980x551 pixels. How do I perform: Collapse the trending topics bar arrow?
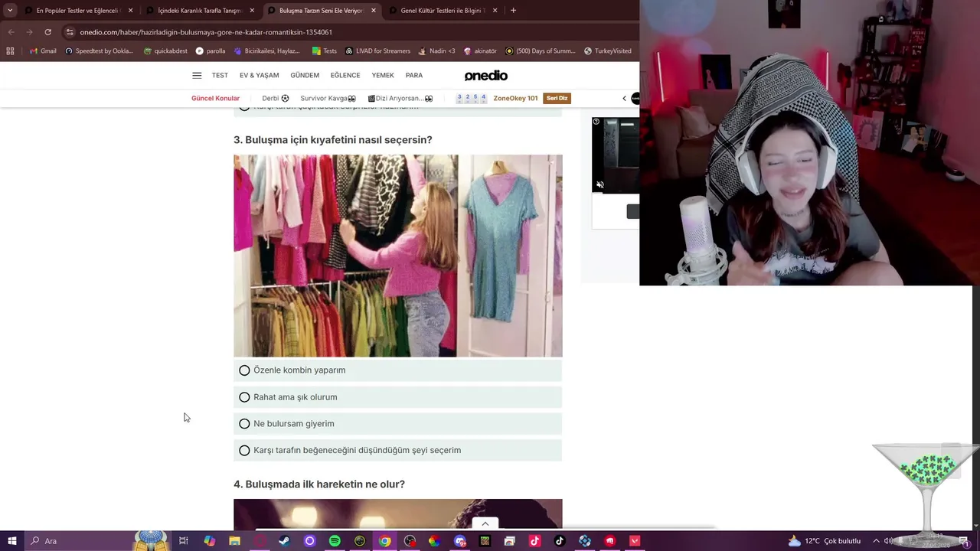[624, 98]
